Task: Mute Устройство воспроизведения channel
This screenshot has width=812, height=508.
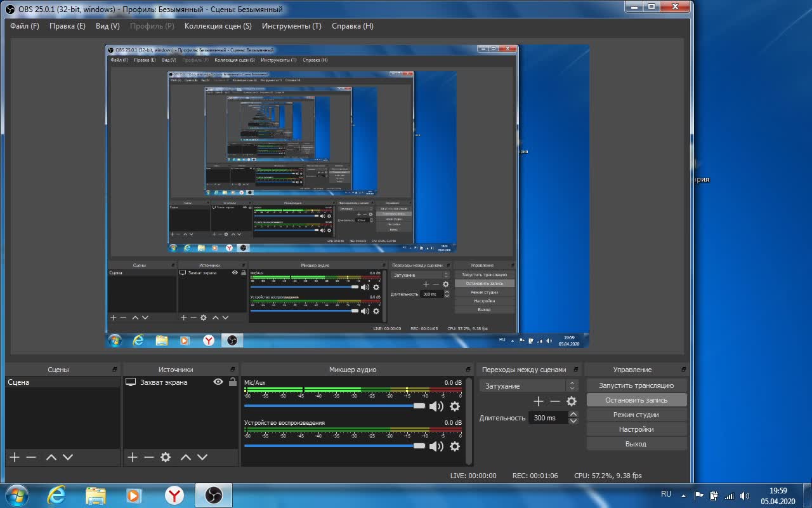Action: pyautogui.click(x=436, y=446)
